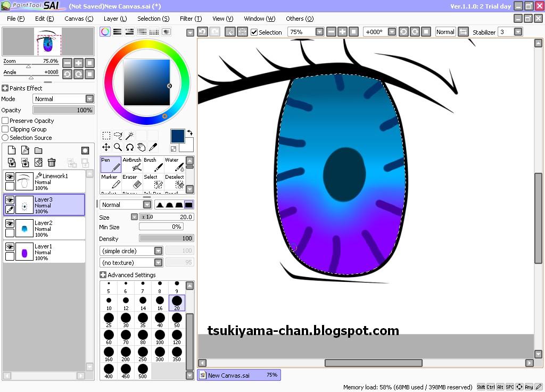
Task: Open the Selection menu
Action: pyautogui.click(x=153, y=19)
